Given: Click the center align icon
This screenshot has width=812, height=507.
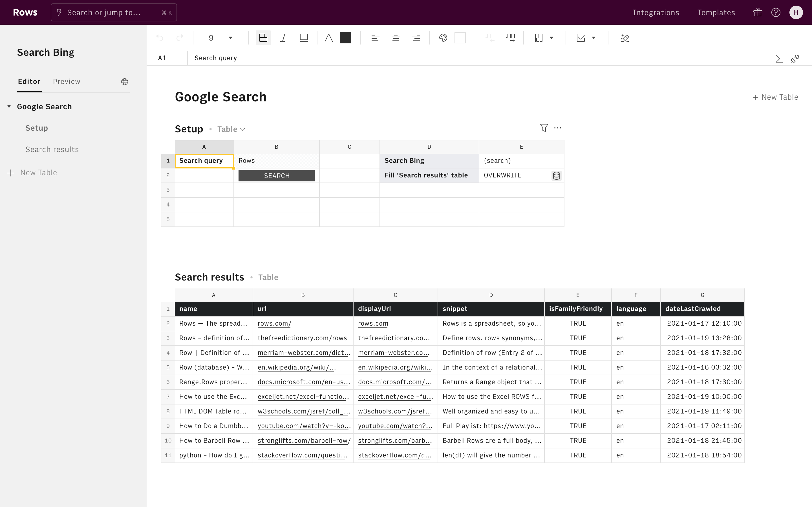Looking at the screenshot, I should coord(396,38).
